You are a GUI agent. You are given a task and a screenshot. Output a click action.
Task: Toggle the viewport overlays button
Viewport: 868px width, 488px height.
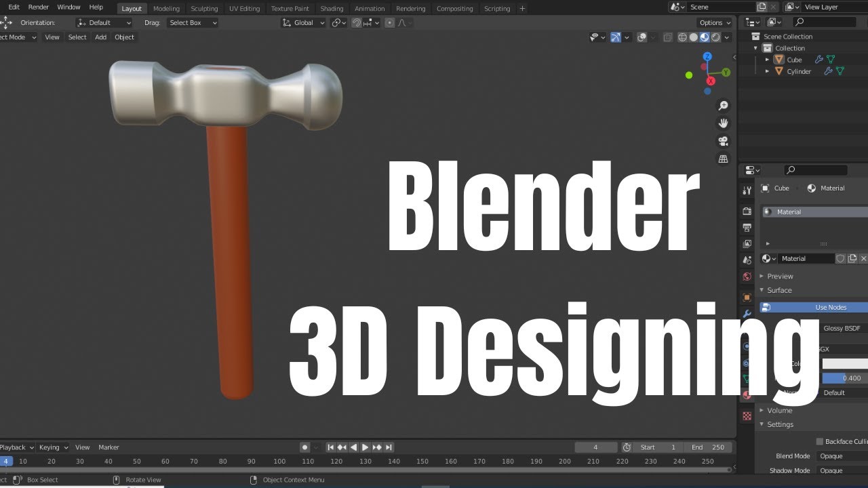pyautogui.click(x=642, y=37)
